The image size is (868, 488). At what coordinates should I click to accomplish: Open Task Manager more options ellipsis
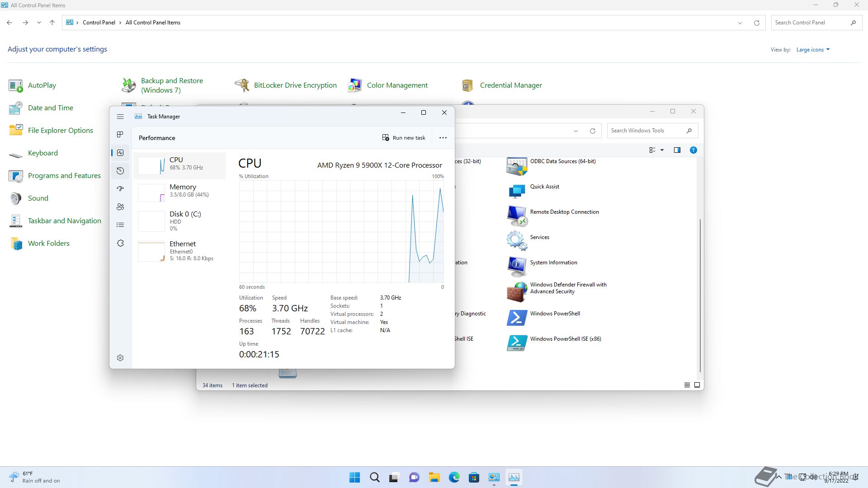[443, 138]
